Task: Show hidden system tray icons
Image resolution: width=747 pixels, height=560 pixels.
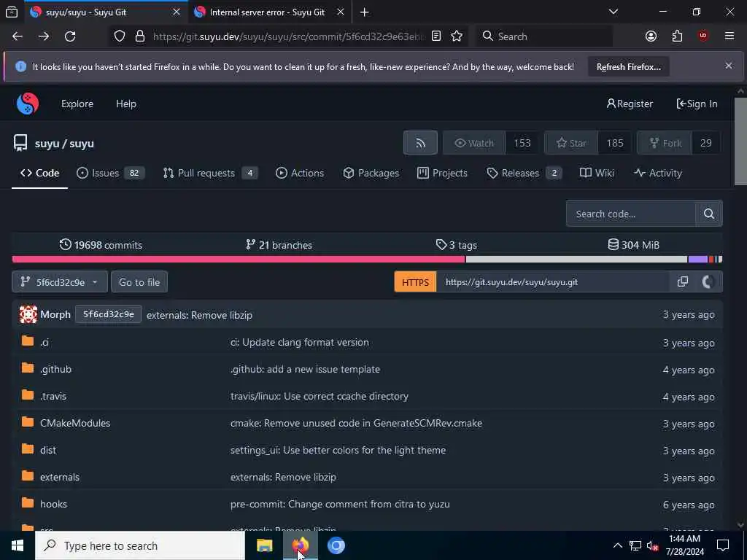Action: [x=617, y=545]
